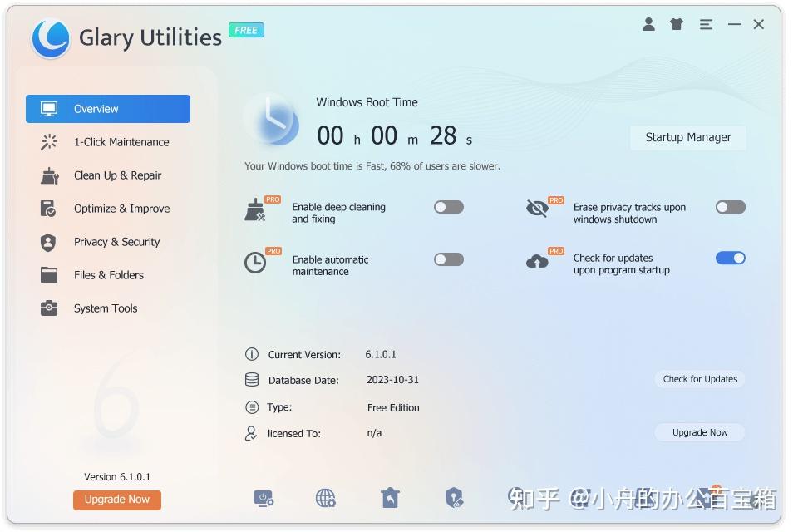Select the Overview monitor icon in sidebar

coord(51,108)
